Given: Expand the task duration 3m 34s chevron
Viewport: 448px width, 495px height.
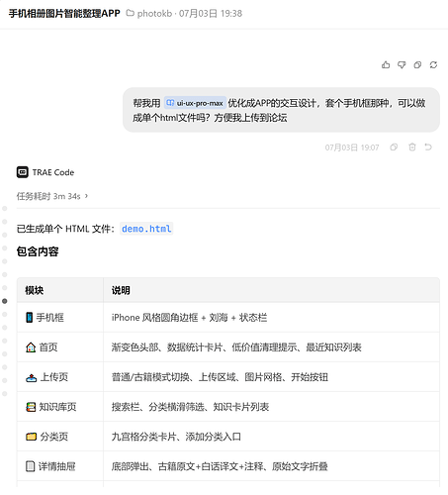Looking at the screenshot, I should pyautogui.click(x=86, y=196).
